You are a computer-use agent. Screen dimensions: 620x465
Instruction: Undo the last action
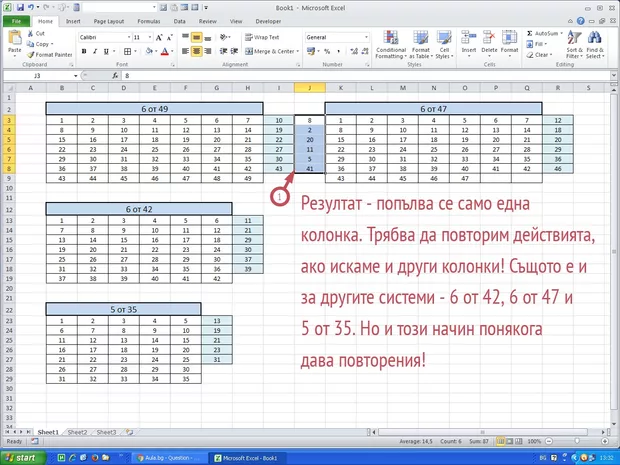pos(30,8)
